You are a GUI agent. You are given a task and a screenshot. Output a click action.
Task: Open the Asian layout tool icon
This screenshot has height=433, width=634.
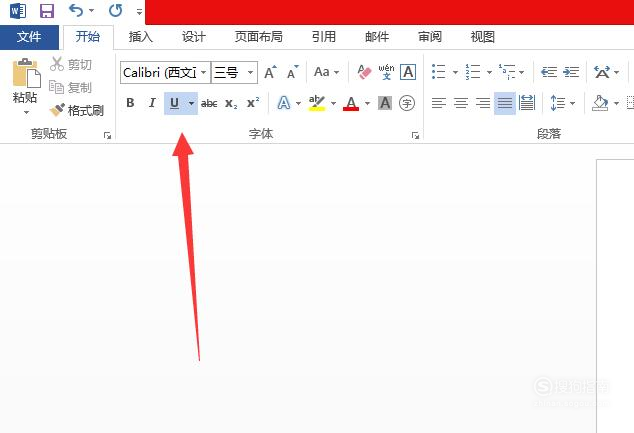click(x=602, y=72)
